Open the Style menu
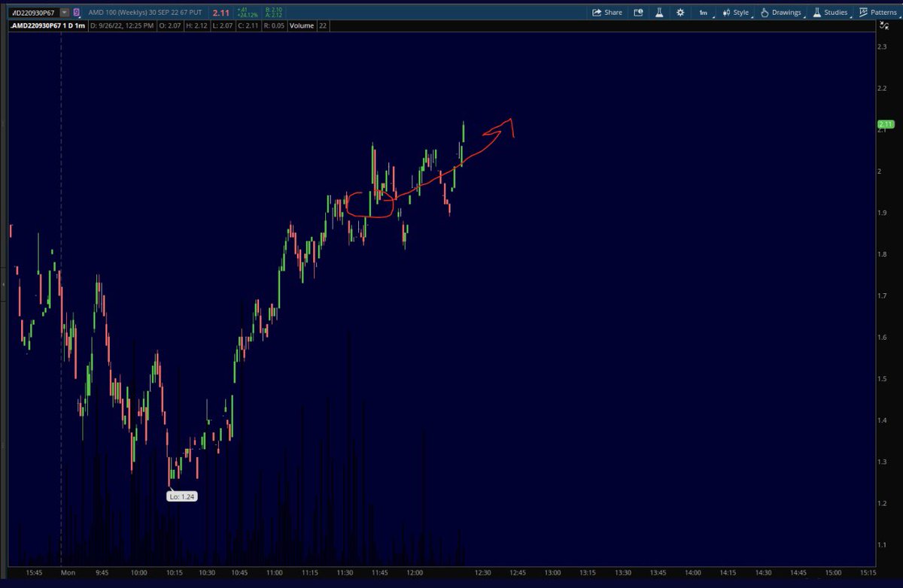Viewport: 903px width, 588px height. click(x=736, y=13)
